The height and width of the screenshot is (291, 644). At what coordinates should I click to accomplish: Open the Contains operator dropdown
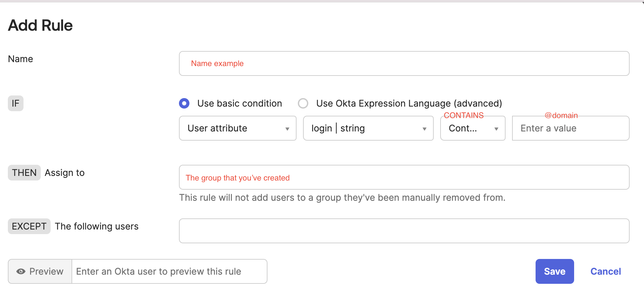pos(473,128)
